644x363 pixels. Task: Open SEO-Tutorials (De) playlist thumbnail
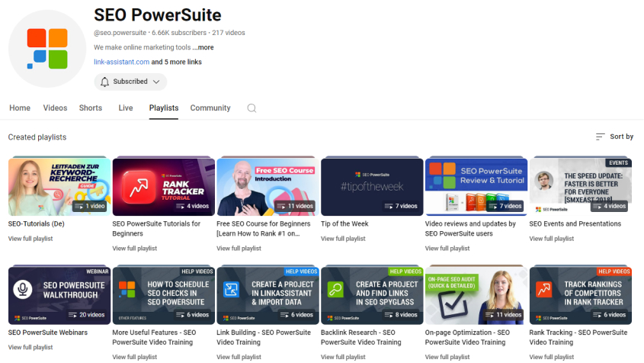[59, 187]
